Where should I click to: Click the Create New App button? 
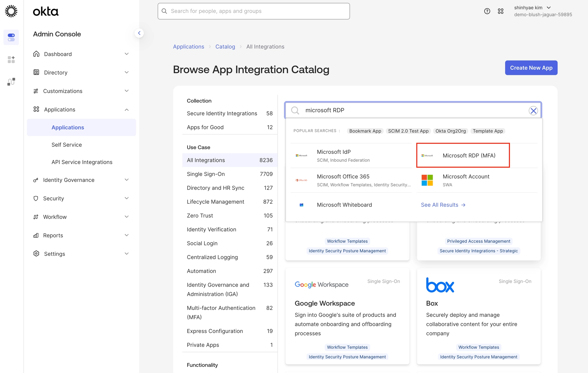tap(531, 68)
